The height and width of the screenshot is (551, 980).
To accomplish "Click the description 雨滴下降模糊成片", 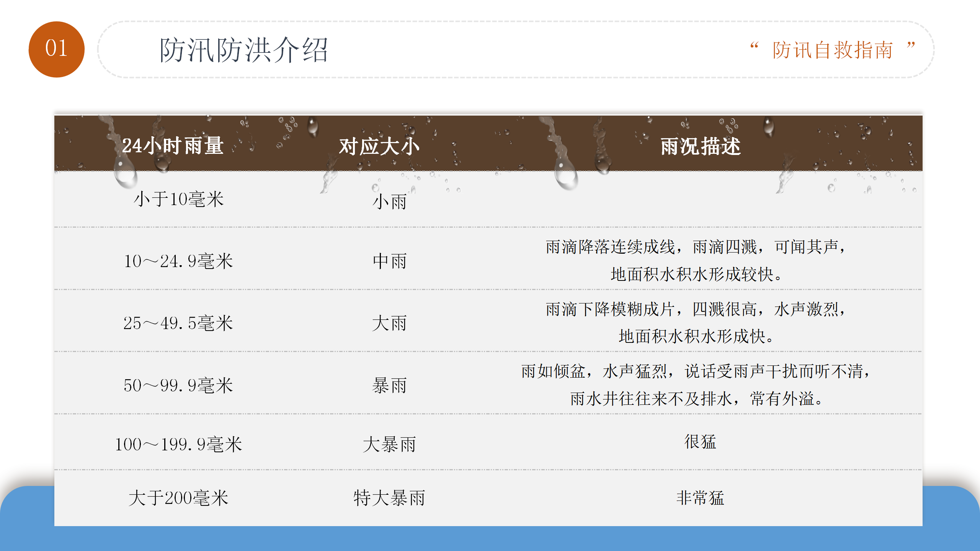I will click(x=611, y=309).
